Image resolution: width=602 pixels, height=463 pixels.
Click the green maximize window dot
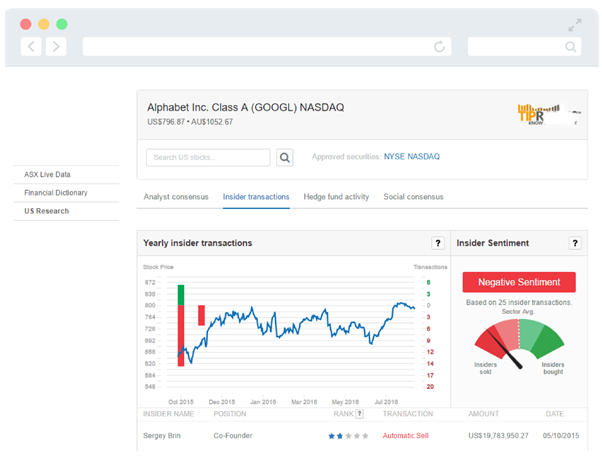62,24
